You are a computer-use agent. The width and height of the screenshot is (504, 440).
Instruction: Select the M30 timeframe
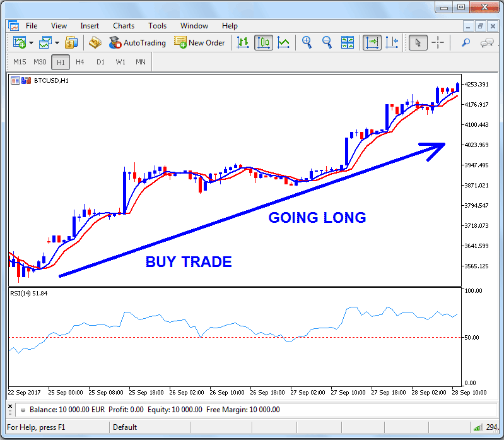click(x=40, y=62)
